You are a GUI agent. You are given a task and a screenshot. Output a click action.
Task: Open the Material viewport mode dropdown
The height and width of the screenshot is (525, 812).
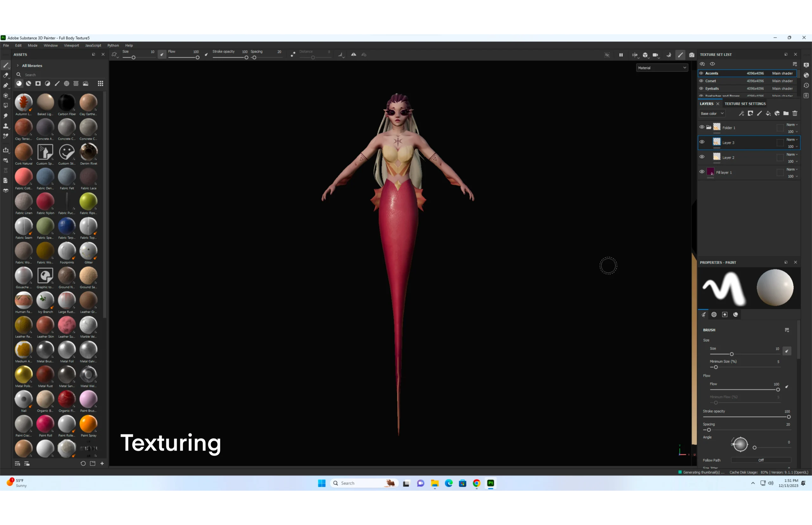(x=662, y=68)
